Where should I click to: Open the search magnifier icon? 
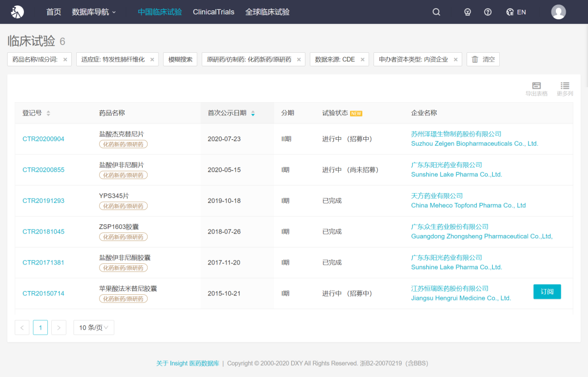click(x=436, y=12)
